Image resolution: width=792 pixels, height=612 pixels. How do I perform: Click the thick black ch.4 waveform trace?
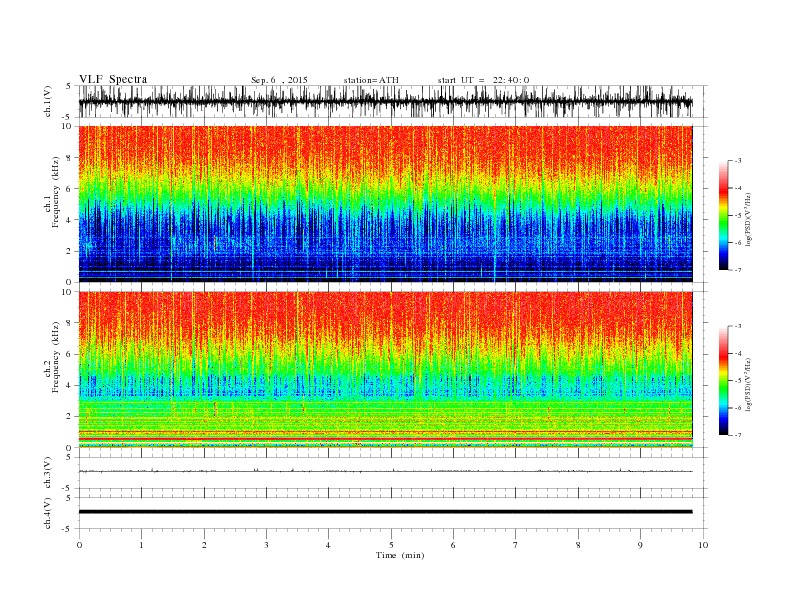point(385,512)
